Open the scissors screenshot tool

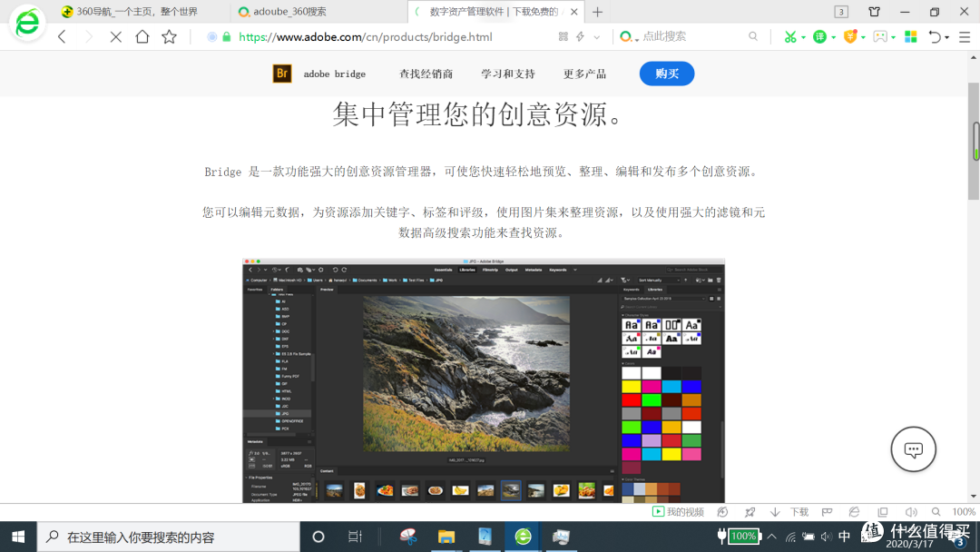point(790,37)
